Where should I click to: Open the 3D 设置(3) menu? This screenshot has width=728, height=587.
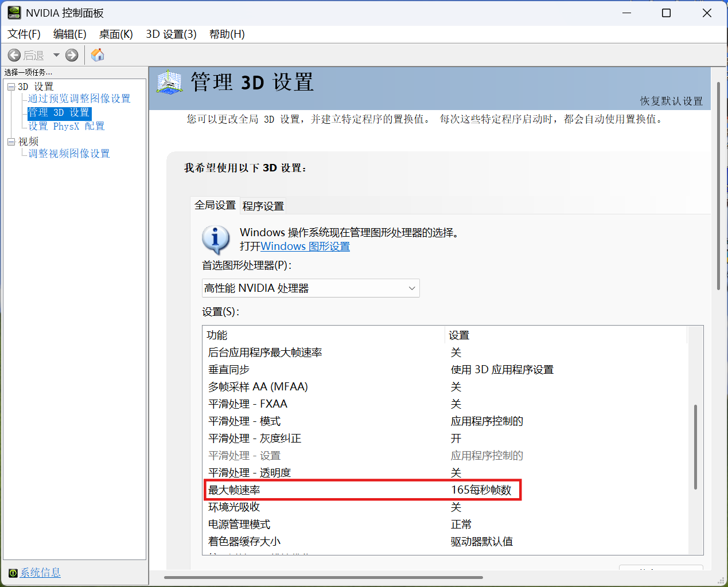point(171,34)
